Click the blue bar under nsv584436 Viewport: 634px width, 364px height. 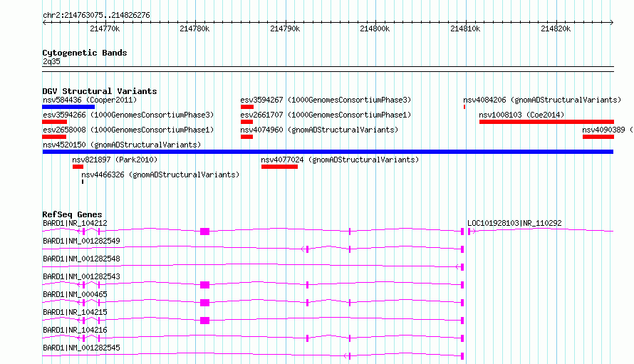[x=68, y=107]
